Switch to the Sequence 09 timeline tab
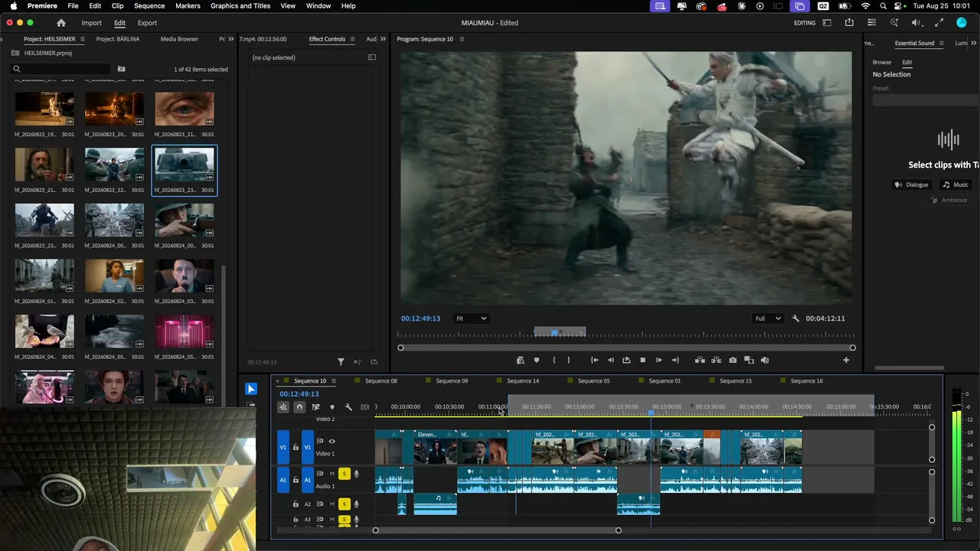 (452, 381)
